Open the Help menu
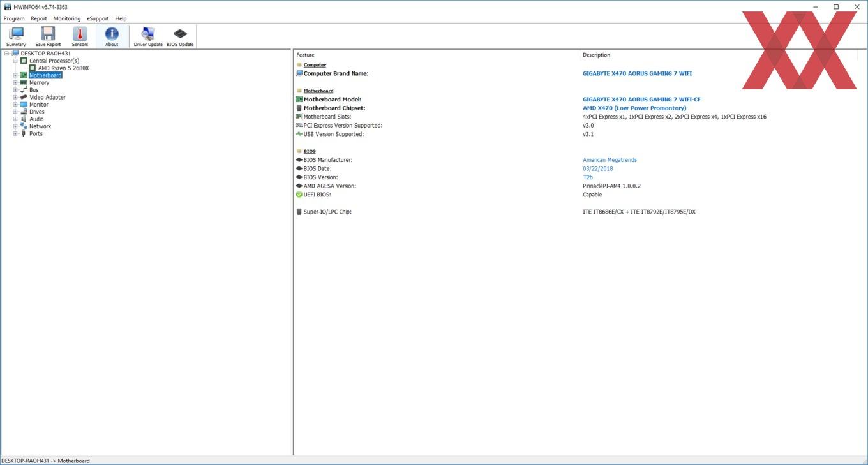Viewport: 868px width, 465px height. tap(121, 18)
